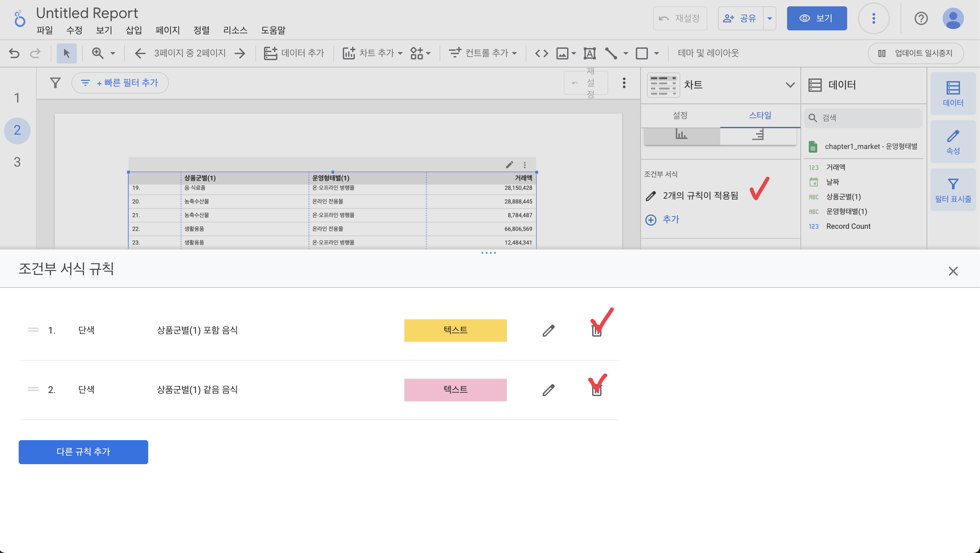Switch to the 설정 tab

(x=680, y=115)
